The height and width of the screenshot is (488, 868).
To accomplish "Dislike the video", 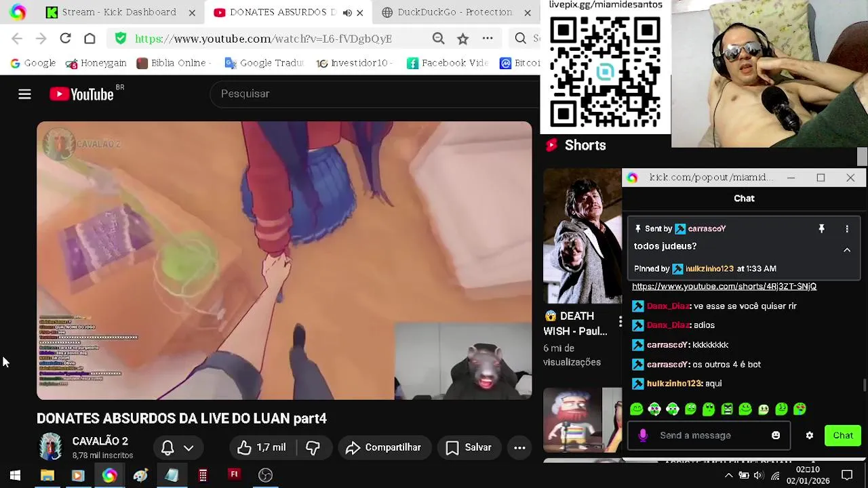I will click(313, 447).
